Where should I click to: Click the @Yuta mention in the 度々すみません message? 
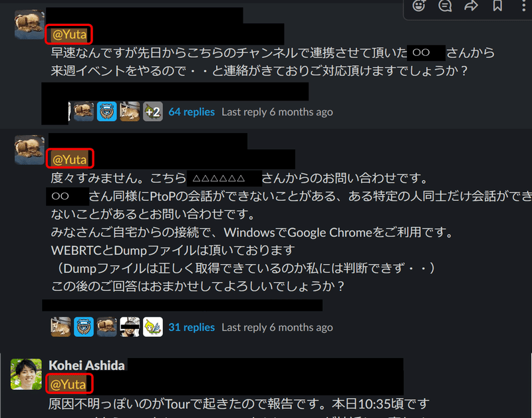pyautogui.click(x=70, y=159)
